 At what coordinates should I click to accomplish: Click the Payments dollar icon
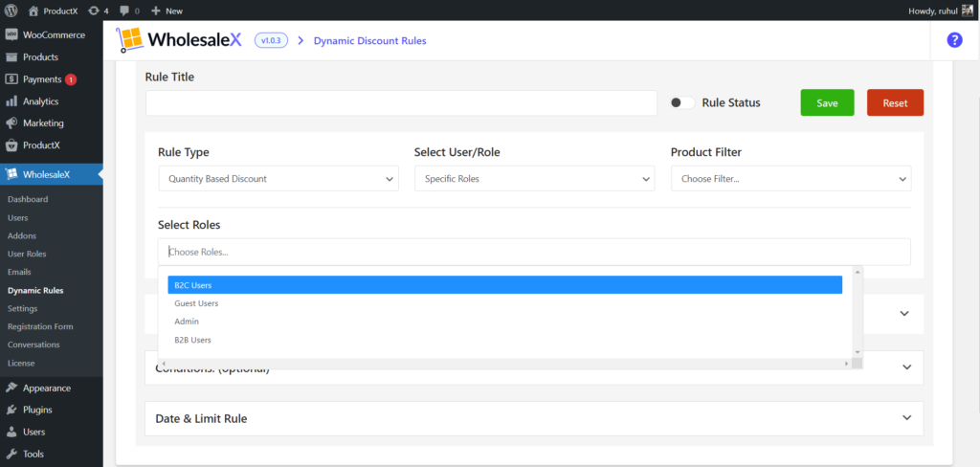11,79
